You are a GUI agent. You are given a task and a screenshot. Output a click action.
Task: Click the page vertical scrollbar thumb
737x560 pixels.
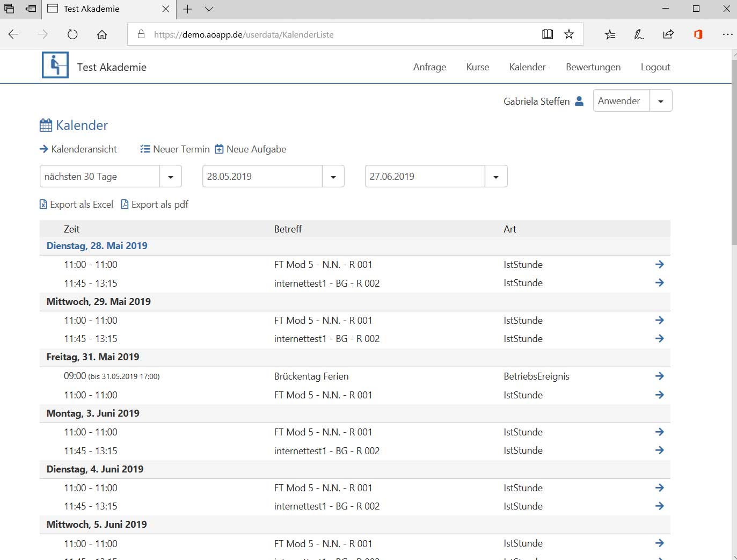pos(734,152)
